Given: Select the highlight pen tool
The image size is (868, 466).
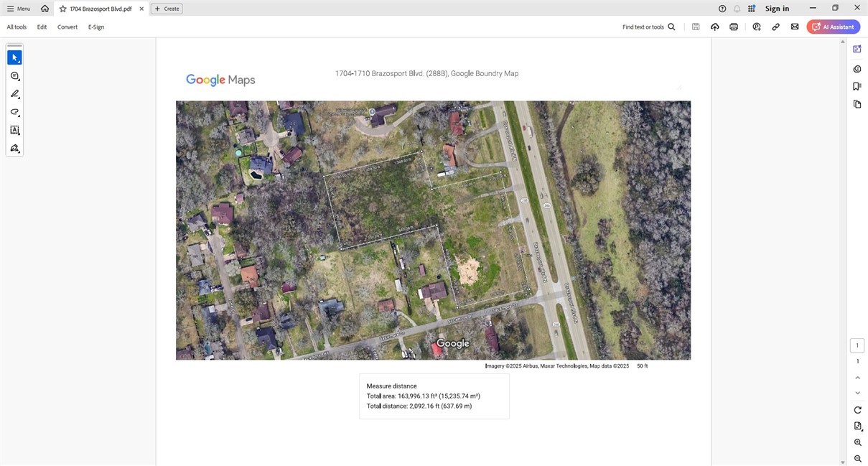Looking at the screenshot, I should point(14,94).
